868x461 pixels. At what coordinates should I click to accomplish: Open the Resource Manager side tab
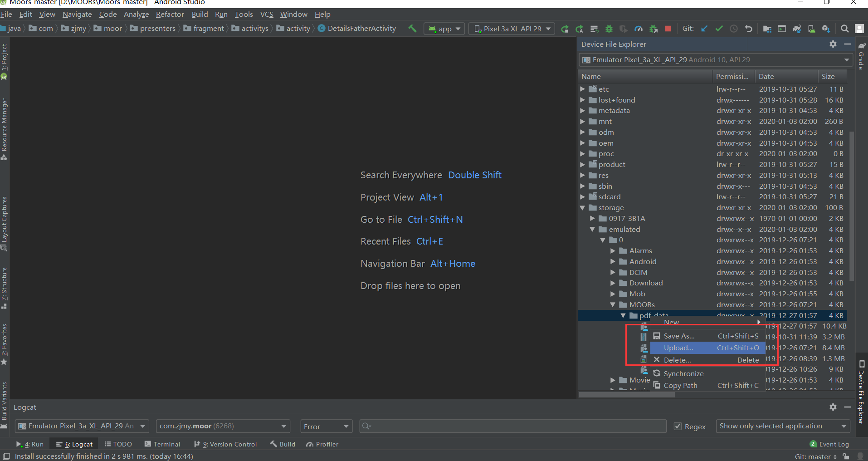click(x=5, y=129)
